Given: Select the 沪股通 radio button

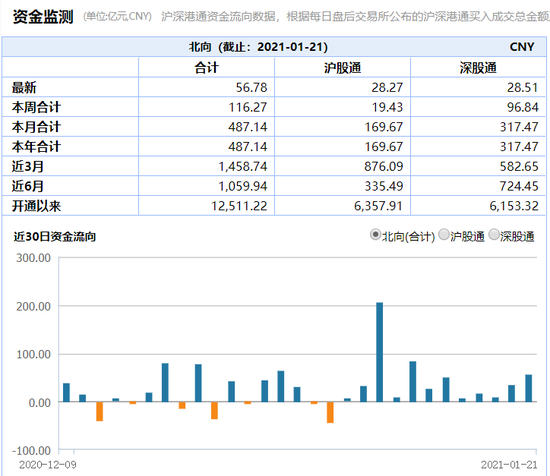Looking at the screenshot, I should click(444, 234).
